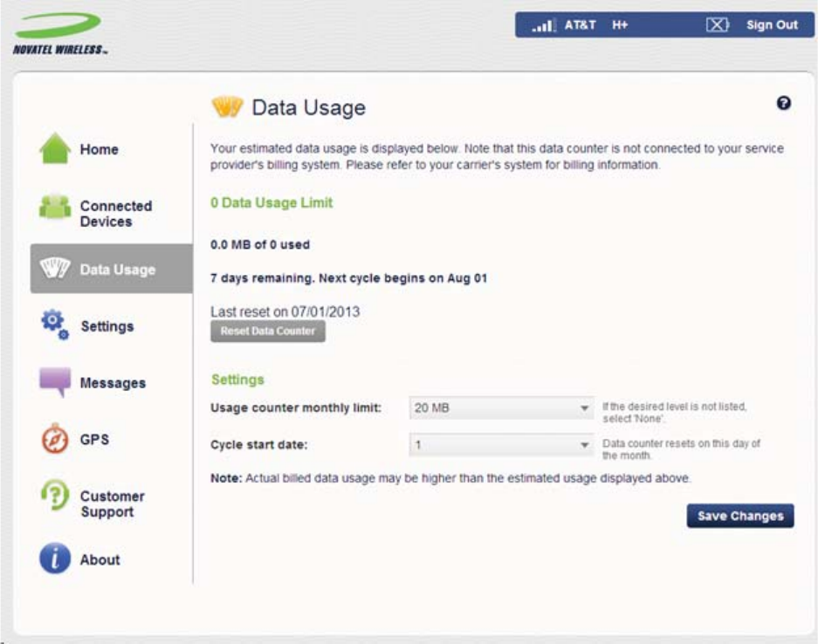The image size is (818, 644).
Task: Click the Data Usage gauge icon in the sidebar
Action: tap(55, 268)
